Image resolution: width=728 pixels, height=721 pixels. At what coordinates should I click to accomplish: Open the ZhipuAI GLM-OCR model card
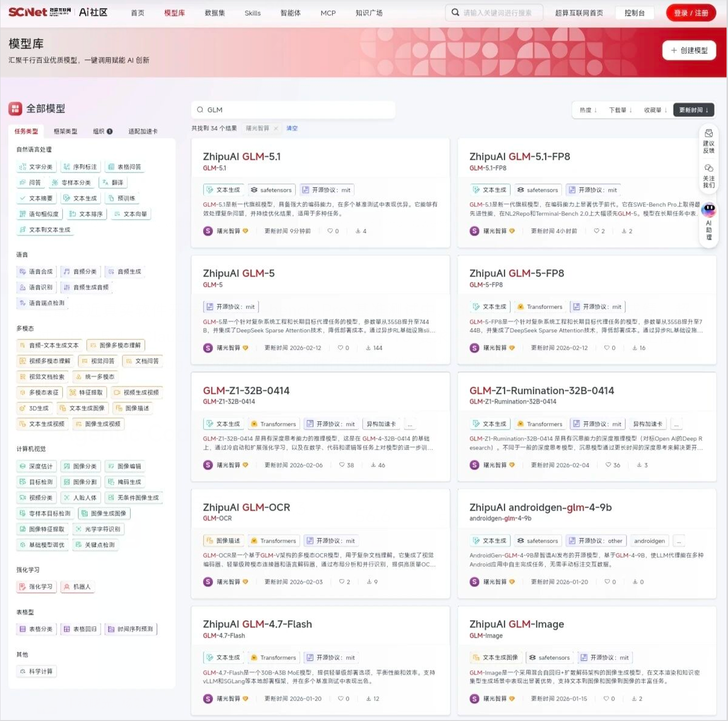pos(247,507)
